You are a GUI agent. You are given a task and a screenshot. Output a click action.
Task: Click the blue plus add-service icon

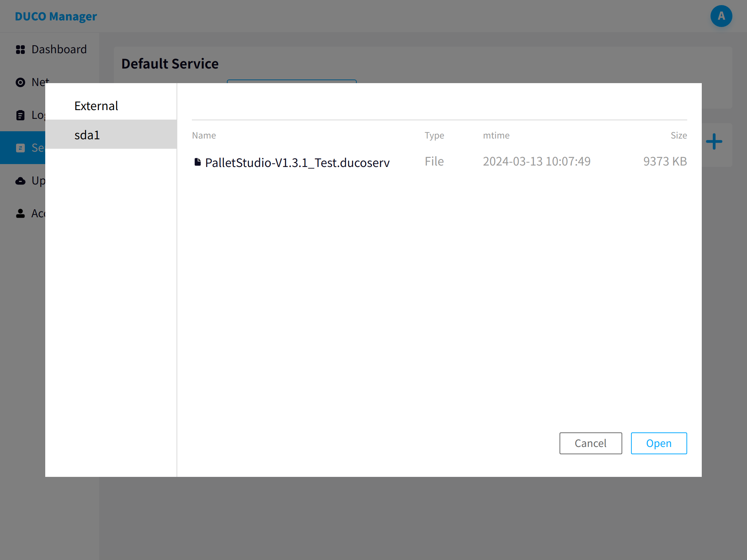pos(714,142)
